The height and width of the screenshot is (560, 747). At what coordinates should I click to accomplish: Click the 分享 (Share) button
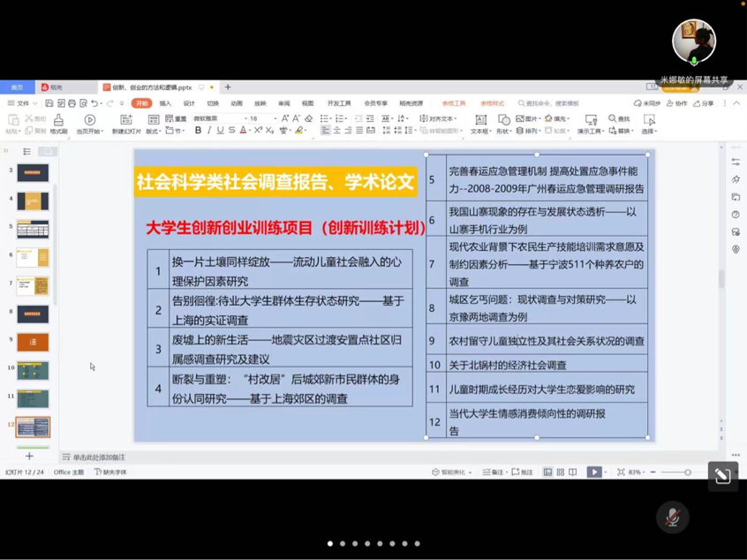(x=704, y=103)
